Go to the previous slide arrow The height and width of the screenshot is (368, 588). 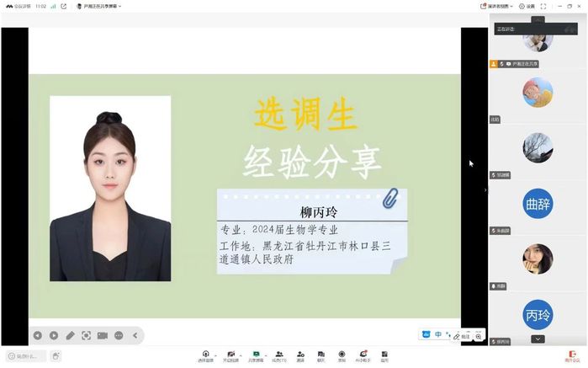tap(37, 335)
